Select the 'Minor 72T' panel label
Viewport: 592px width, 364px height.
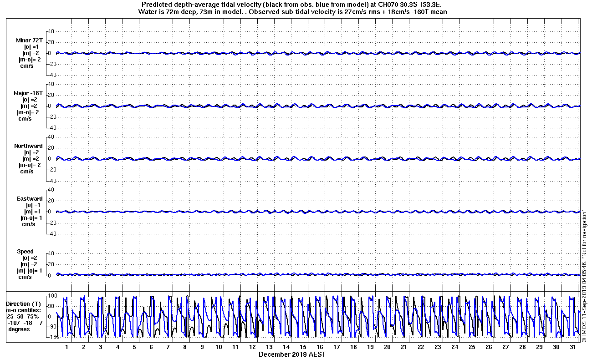29,40
